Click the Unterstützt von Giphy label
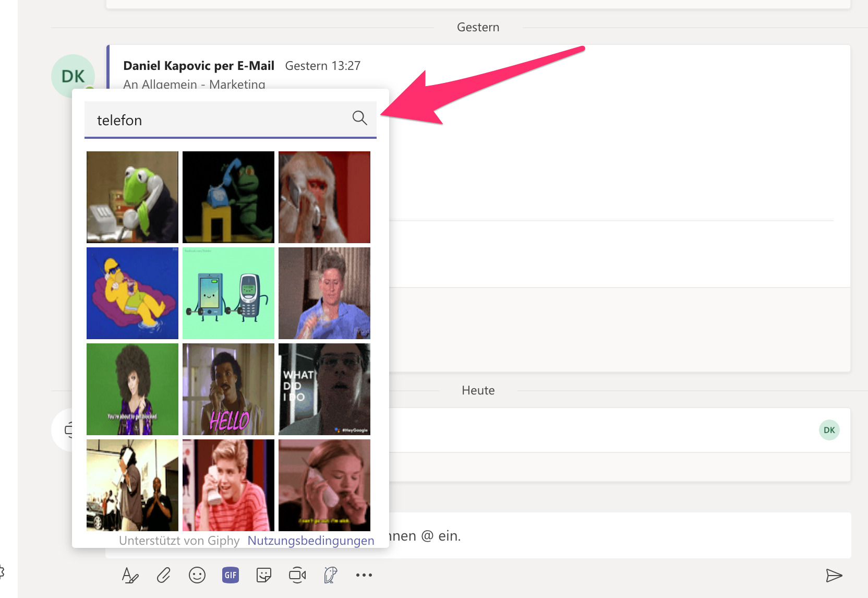Image resolution: width=868 pixels, height=598 pixels. pyautogui.click(x=179, y=541)
